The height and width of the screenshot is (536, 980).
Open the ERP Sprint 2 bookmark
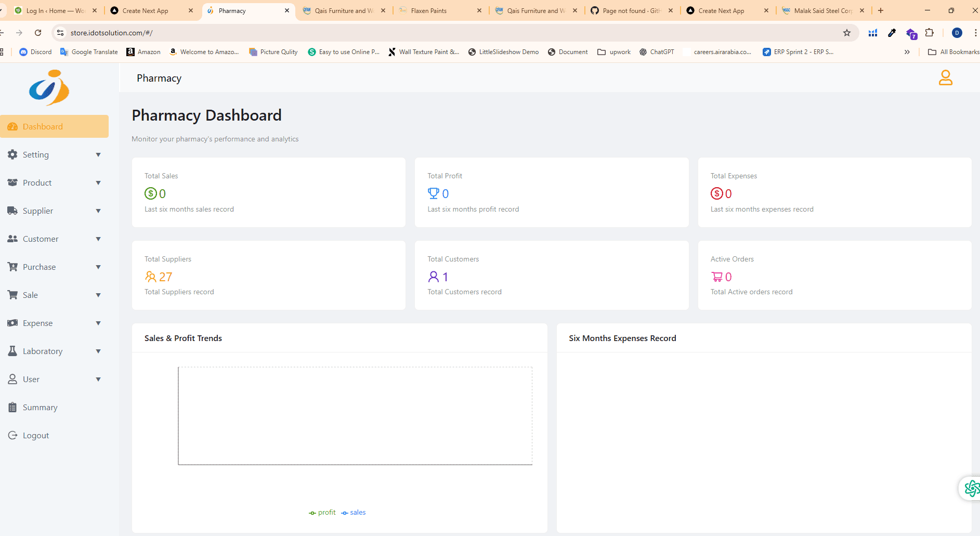pos(798,52)
